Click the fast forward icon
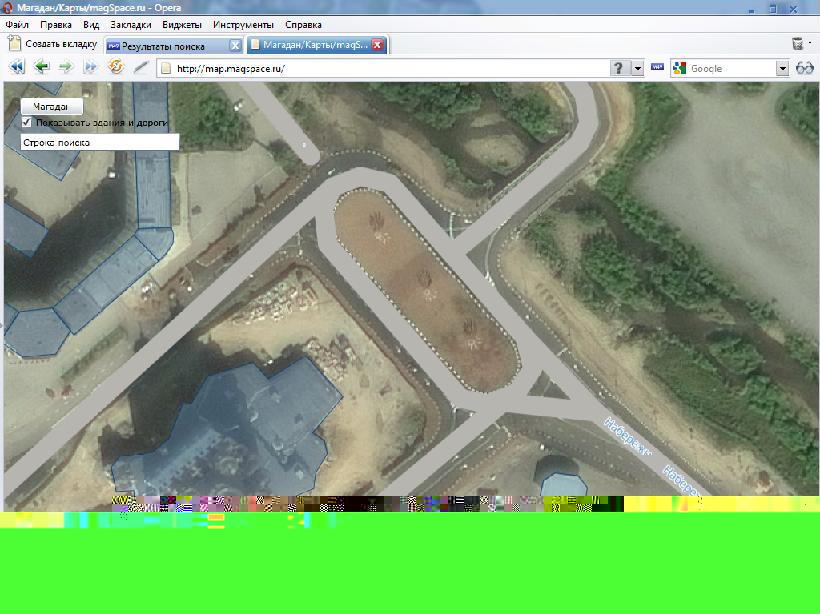820x614 pixels. click(x=90, y=68)
